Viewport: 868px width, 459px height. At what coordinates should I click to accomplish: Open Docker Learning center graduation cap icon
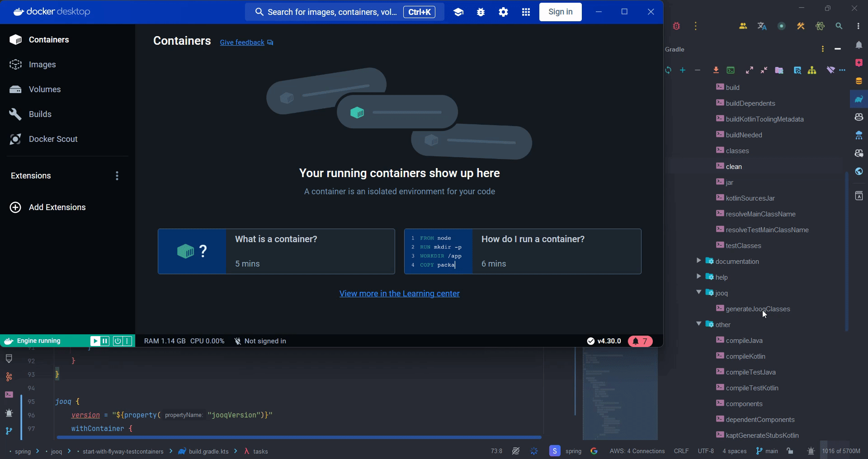tap(458, 12)
